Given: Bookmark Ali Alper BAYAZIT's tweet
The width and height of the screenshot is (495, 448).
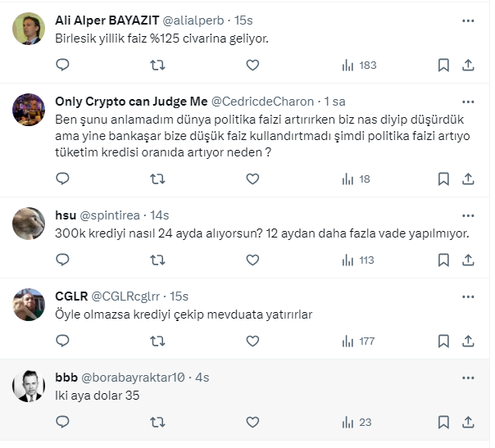Looking at the screenshot, I should click(443, 65).
